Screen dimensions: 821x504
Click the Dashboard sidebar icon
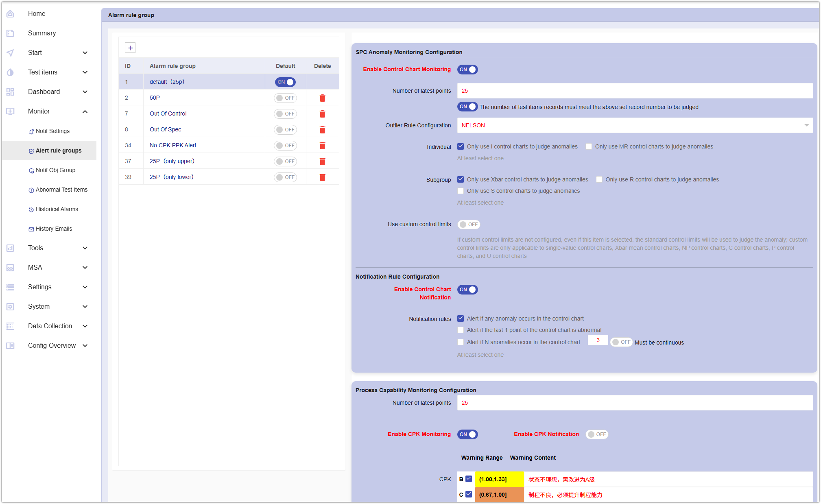[11, 92]
